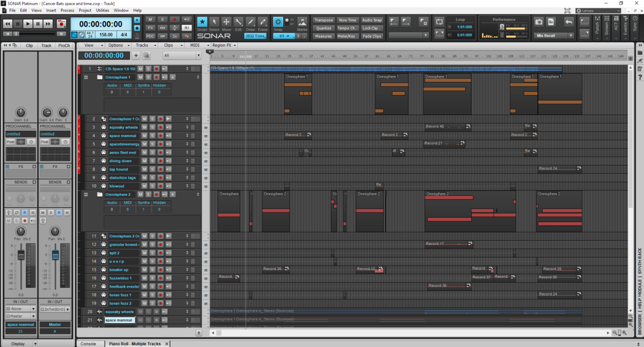Choose the Select tool
This screenshot has height=347, width=644.
pyautogui.click(x=214, y=22)
